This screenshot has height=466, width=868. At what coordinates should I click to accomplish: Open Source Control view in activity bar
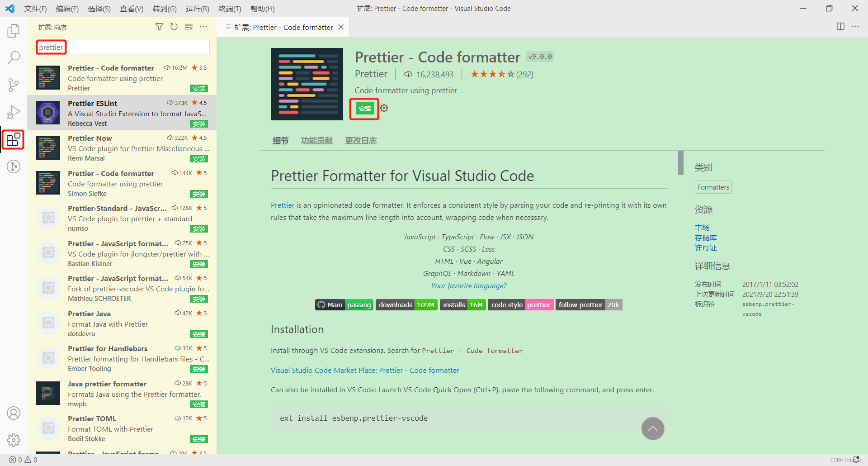click(x=14, y=85)
